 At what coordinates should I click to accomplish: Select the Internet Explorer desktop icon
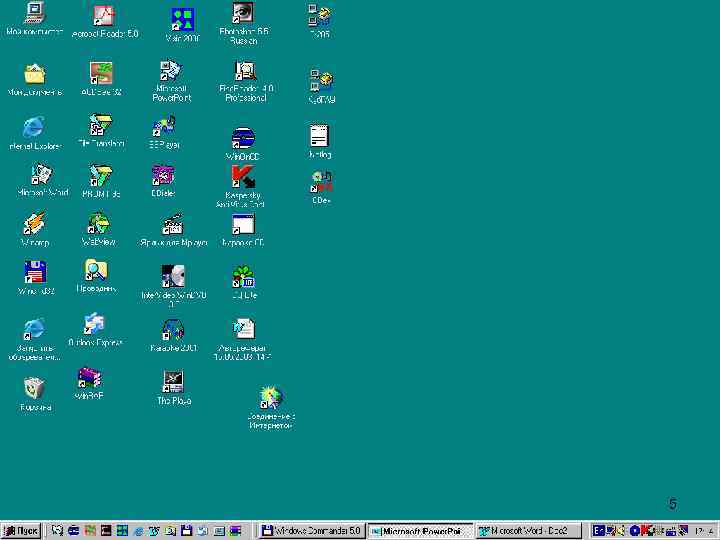(35, 128)
